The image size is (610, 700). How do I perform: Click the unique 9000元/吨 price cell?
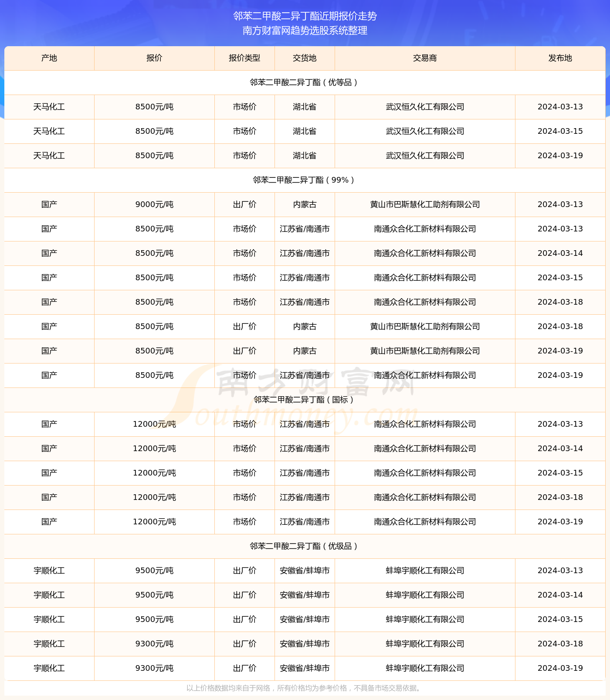[x=154, y=204]
